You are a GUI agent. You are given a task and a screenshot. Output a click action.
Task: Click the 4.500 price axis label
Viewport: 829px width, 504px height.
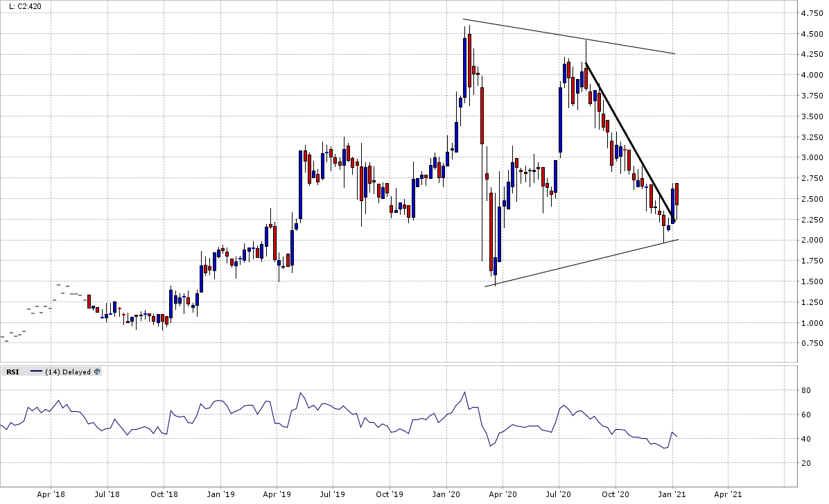coord(812,34)
